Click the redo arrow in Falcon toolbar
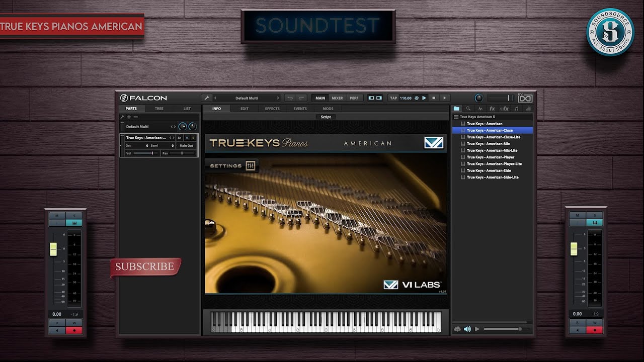The image size is (644, 362). (301, 98)
